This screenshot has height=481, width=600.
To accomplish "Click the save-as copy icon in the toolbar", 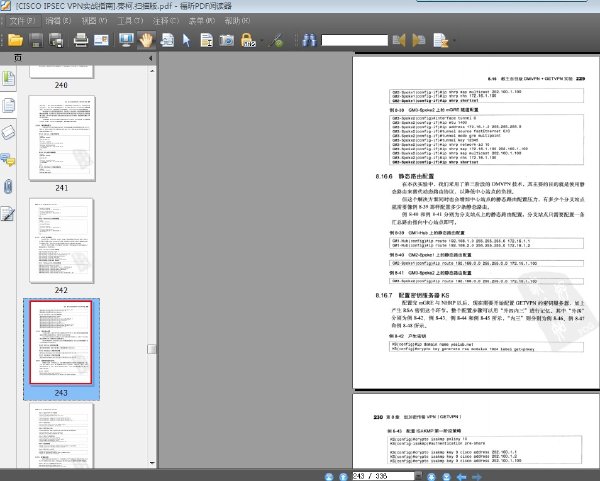I will click(x=56, y=40).
